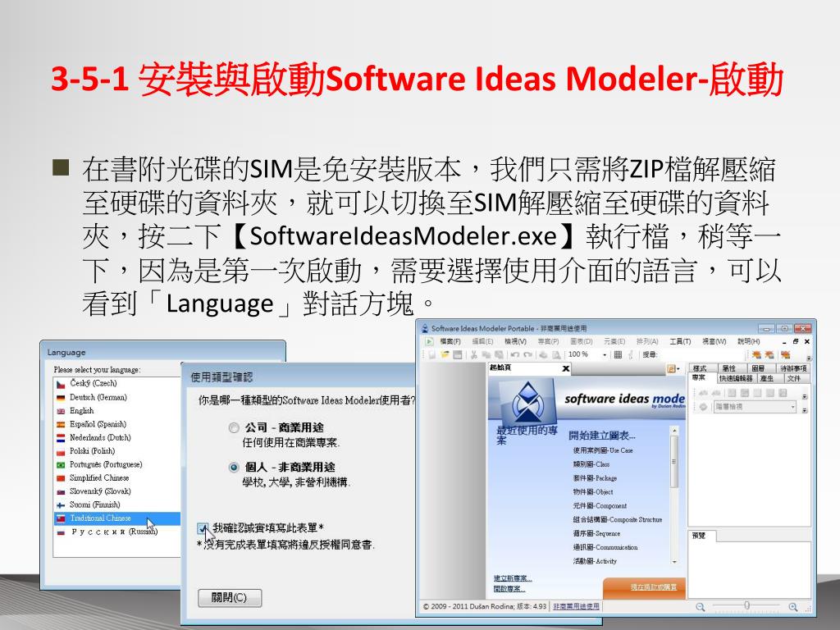This screenshot has height=630, width=840.
Task: Select the 個人 - 非商業用途 radio button
Action: (234, 467)
